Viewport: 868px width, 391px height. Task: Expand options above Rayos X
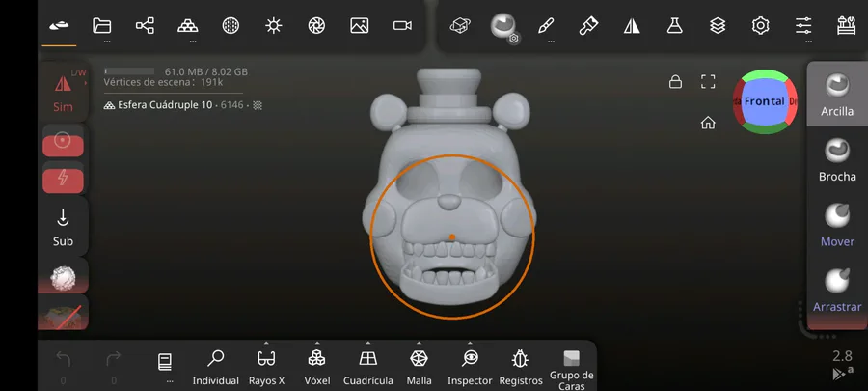266,343
